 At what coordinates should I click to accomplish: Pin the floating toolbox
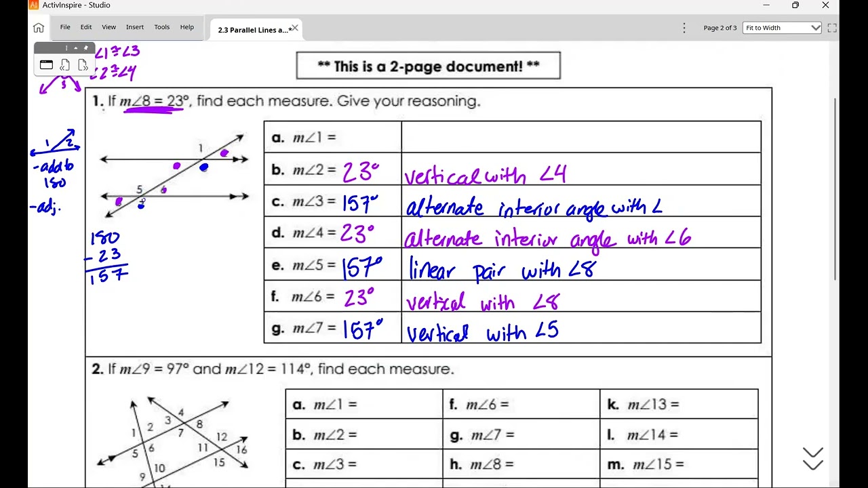pos(85,48)
